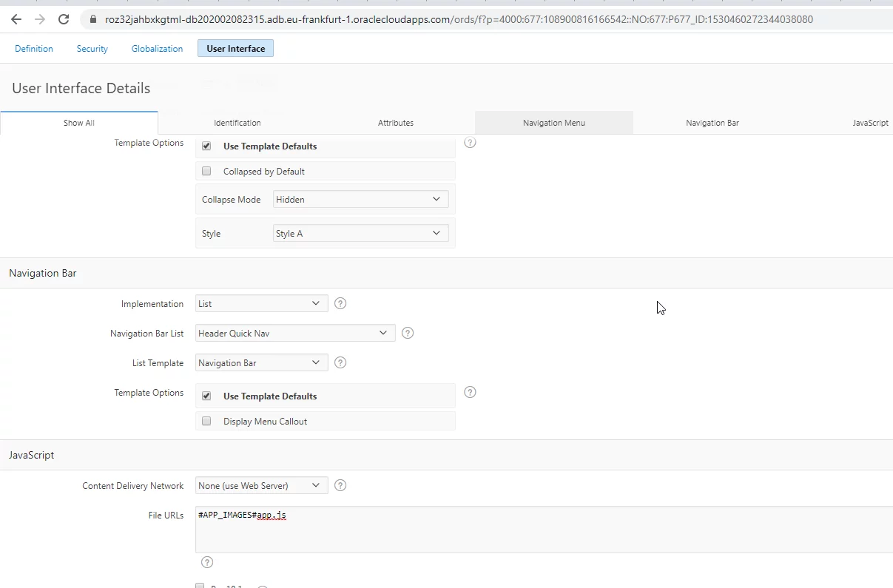The width and height of the screenshot is (893, 588).
Task: Open Content Delivery Network dropdown
Action: (261, 485)
